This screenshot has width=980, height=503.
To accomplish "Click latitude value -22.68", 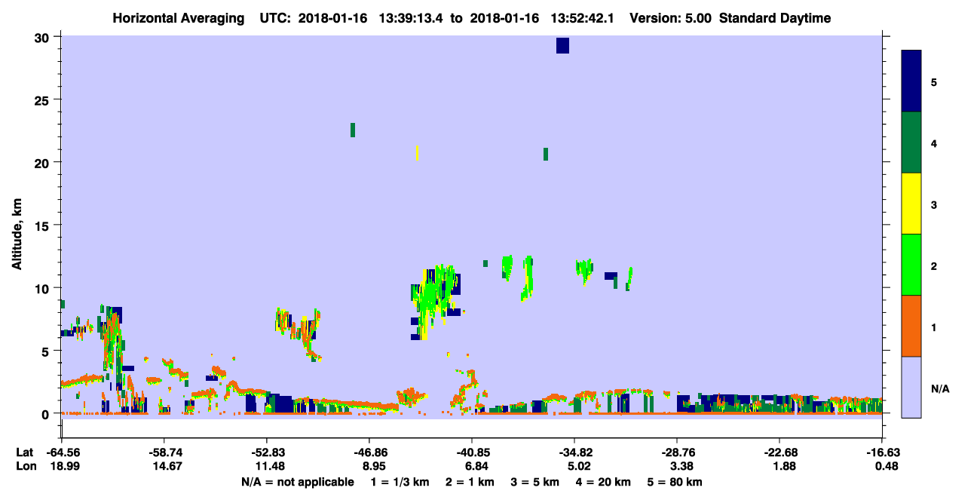I will (779, 452).
